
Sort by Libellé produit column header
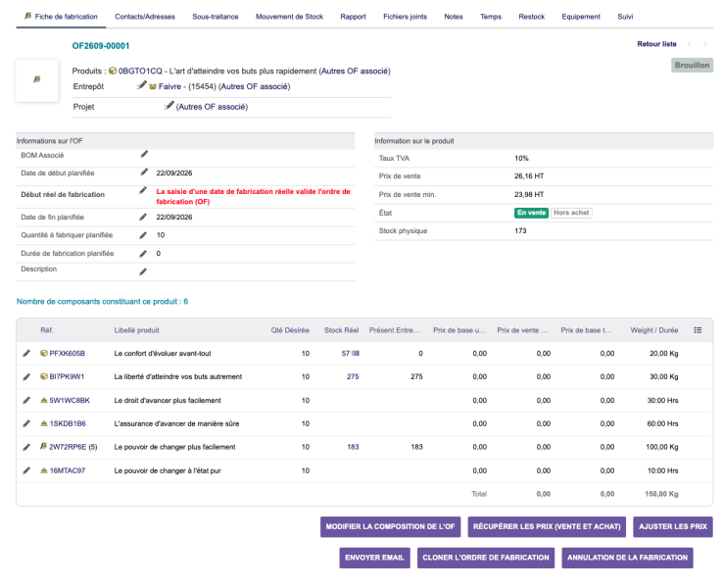136,330
